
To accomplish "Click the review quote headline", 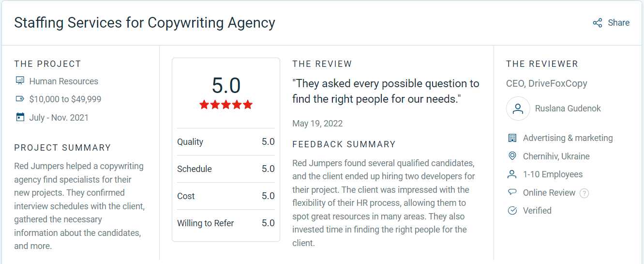I will (386, 91).
